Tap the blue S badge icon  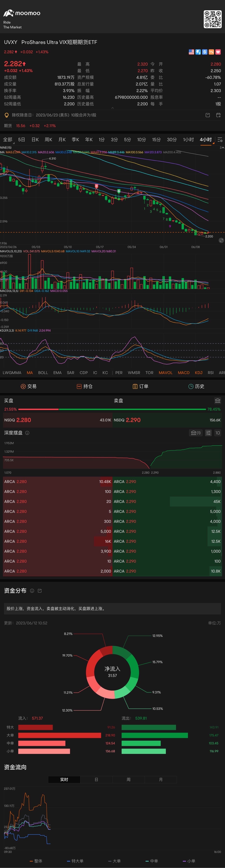click(x=204, y=52)
